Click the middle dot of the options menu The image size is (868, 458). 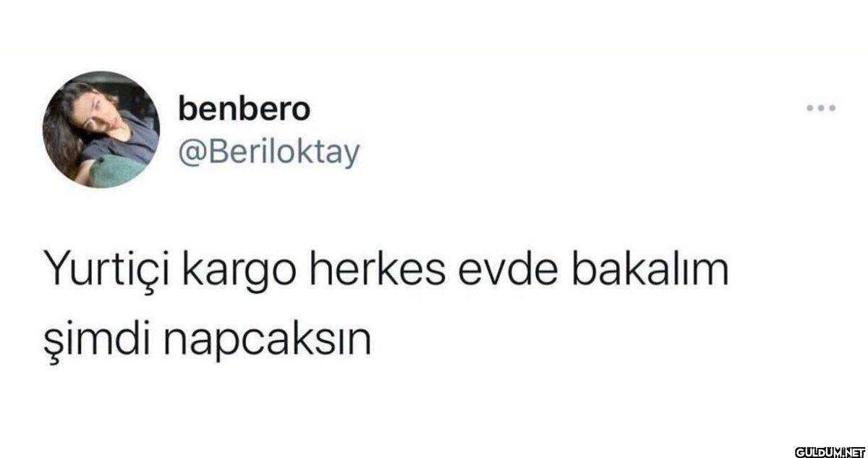(822, 109)
